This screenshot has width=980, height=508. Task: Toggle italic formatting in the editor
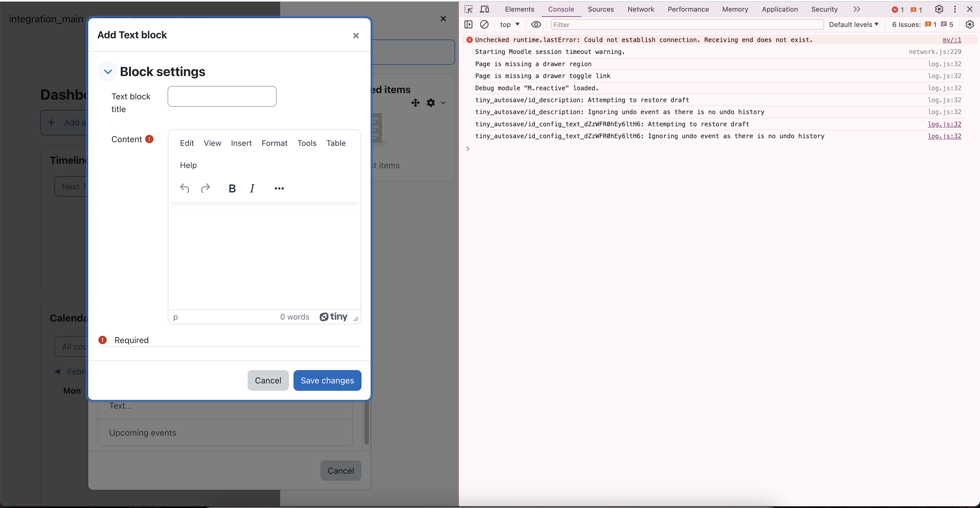pos(252,188)
